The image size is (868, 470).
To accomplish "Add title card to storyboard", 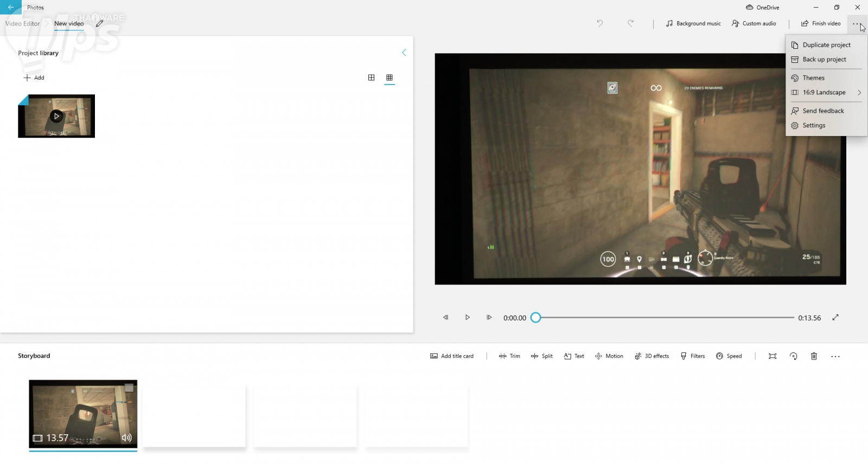I will pos(452,356).
